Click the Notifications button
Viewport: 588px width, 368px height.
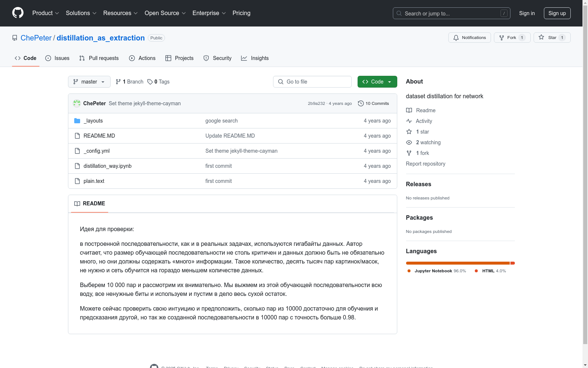[470, 38]
